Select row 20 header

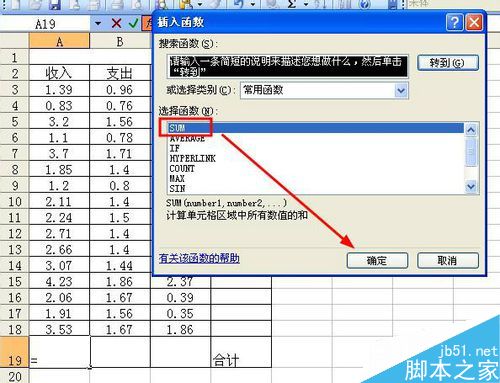14,376
